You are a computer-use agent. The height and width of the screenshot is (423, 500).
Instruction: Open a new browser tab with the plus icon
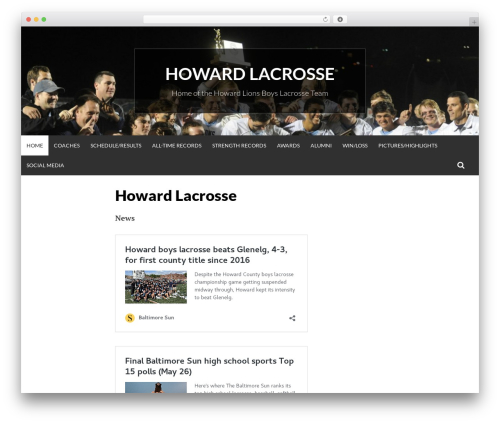[x=474, y=22]
